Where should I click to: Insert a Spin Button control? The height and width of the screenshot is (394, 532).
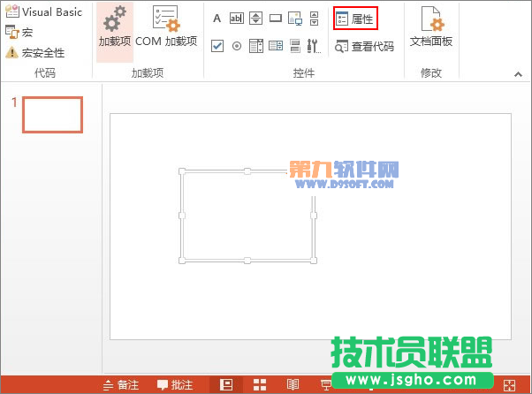click(x=255, y=18)
